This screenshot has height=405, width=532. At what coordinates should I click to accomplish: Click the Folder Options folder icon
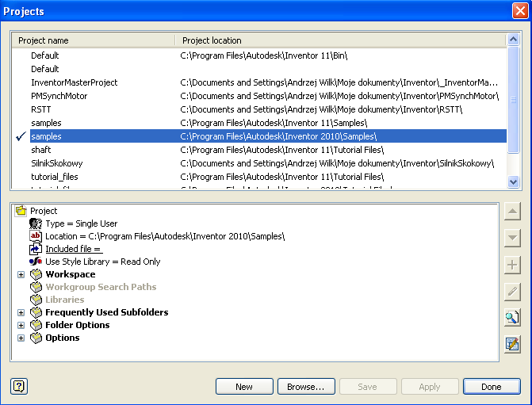pyautogui.click(x=36, y=325)
